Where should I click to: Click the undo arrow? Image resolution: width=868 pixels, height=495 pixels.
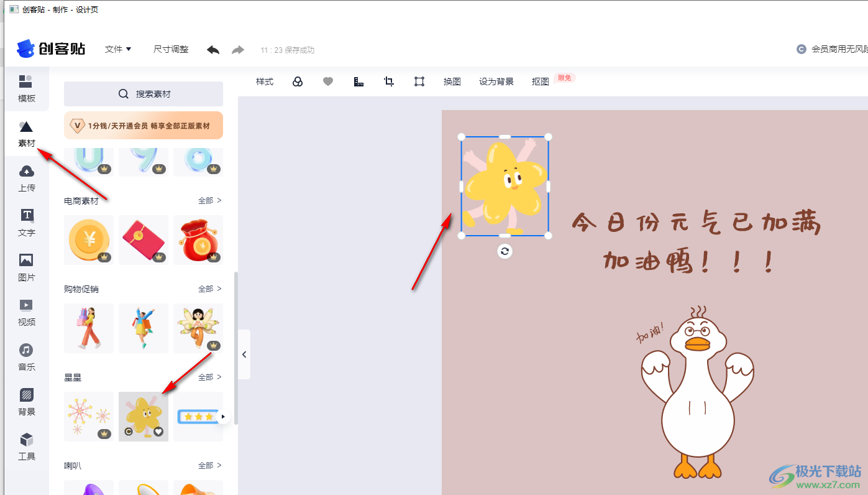(x=213, y=50)
